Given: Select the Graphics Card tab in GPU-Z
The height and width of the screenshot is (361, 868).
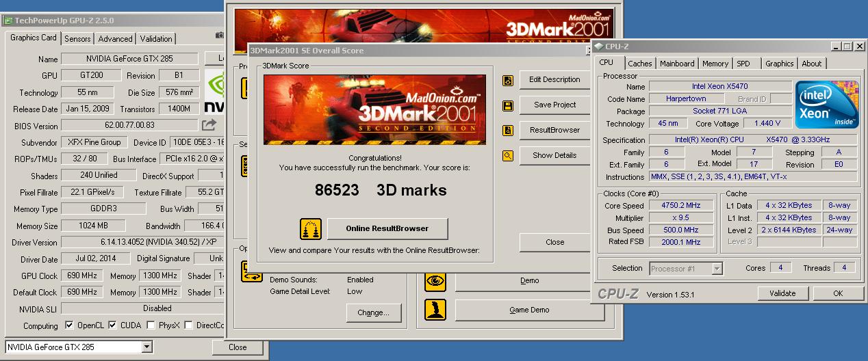Looking at the screenshot, I should click(x=34, y=38).
